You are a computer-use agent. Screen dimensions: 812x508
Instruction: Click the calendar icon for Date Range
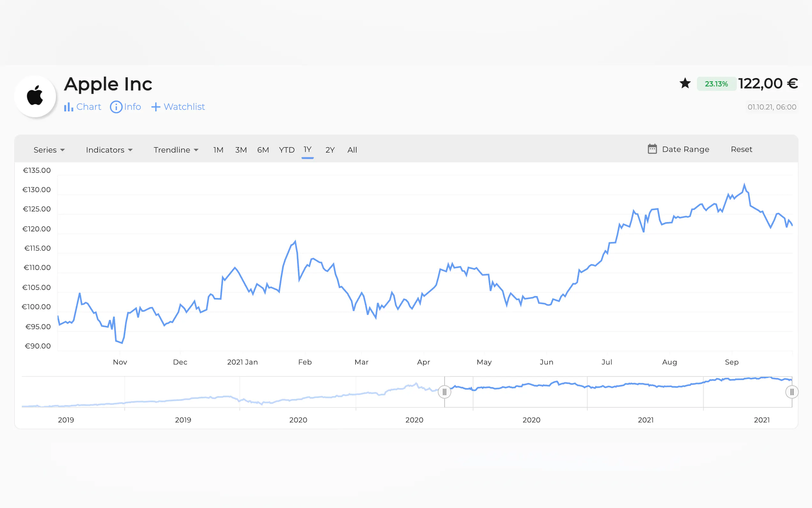click(x=652, y=149)
